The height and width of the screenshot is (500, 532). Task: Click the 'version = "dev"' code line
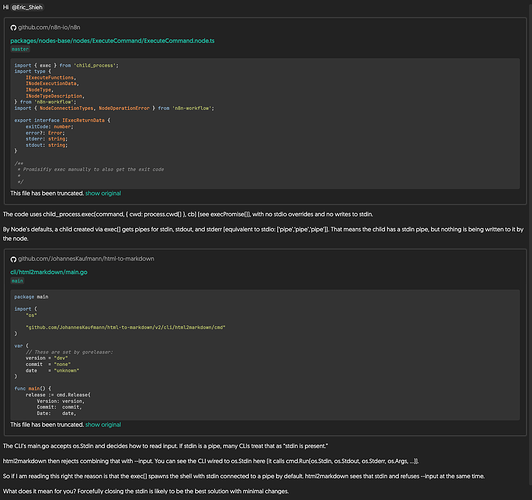pos(47,358)
